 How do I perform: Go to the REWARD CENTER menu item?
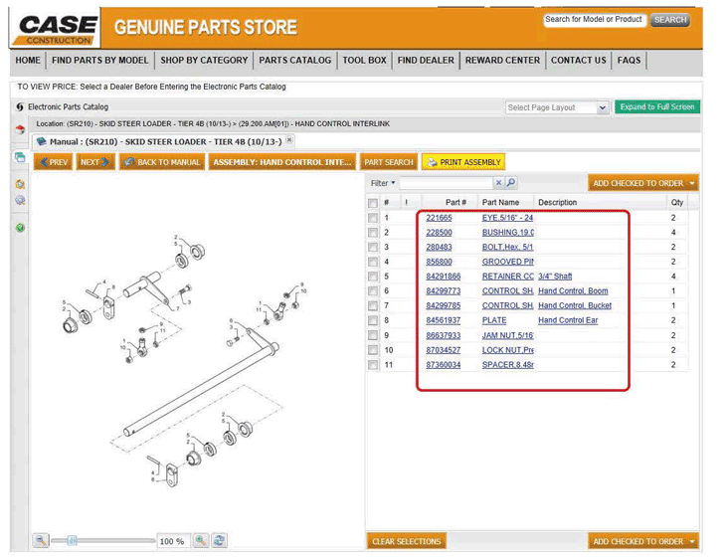coord(502,61)
